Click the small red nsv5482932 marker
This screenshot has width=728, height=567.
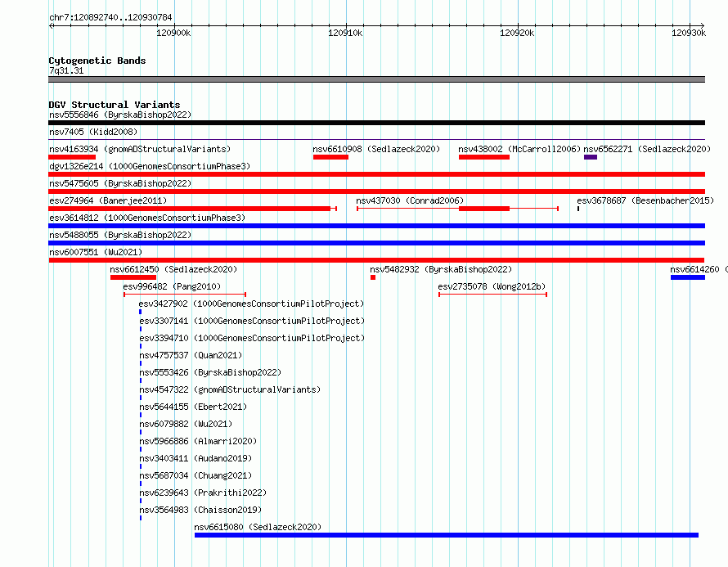coord(373,277)
